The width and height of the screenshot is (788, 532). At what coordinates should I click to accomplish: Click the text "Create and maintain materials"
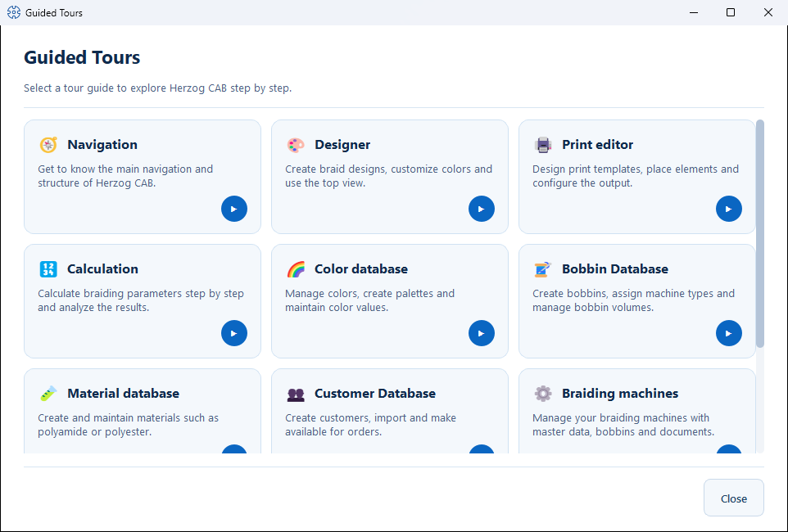pyautogui.click(x=110, y=418)
